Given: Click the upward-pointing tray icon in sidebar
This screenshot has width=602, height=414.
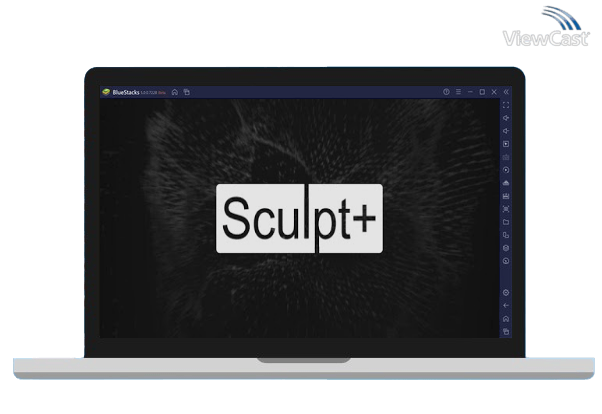Looking at the screenshot, I should point(506,183).
